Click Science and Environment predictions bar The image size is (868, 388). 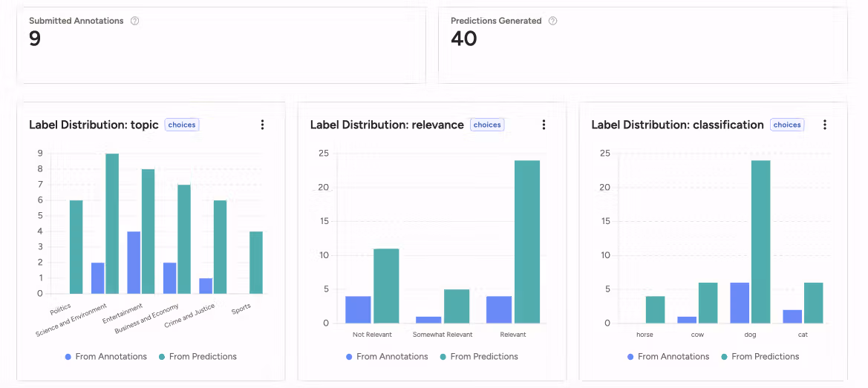click(x=112, y=224)
